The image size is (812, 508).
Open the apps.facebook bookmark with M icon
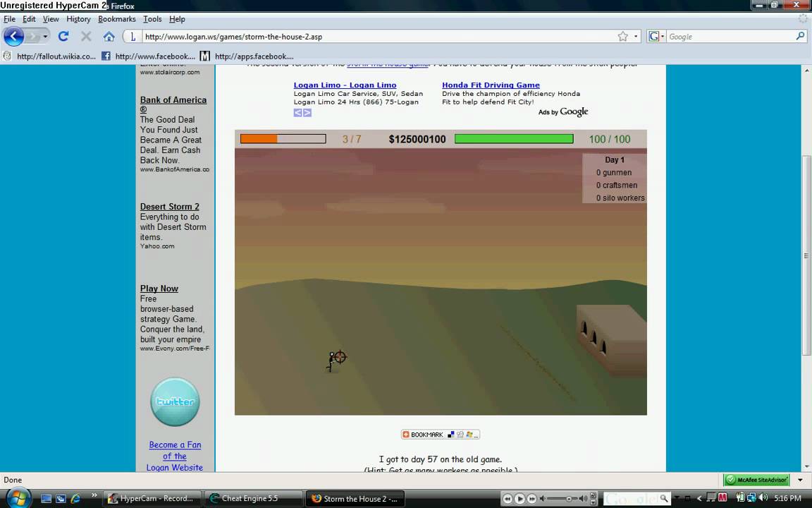(x=247, y=56)
